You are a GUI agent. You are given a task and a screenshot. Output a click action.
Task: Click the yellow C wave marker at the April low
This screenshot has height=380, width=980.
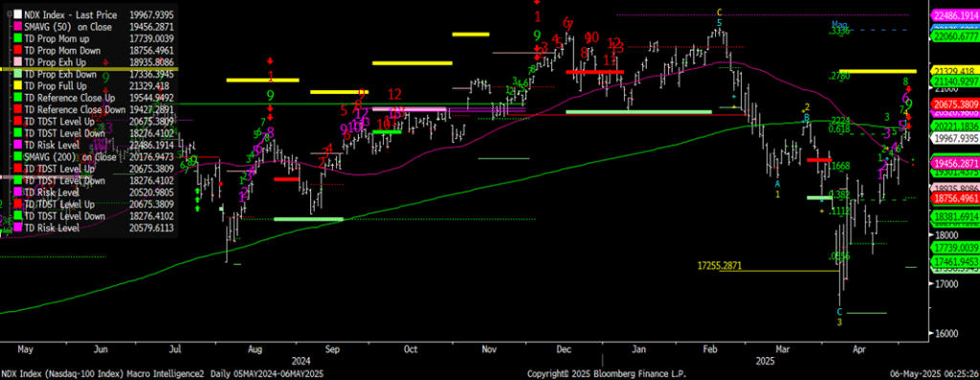(x=839, y=311)
